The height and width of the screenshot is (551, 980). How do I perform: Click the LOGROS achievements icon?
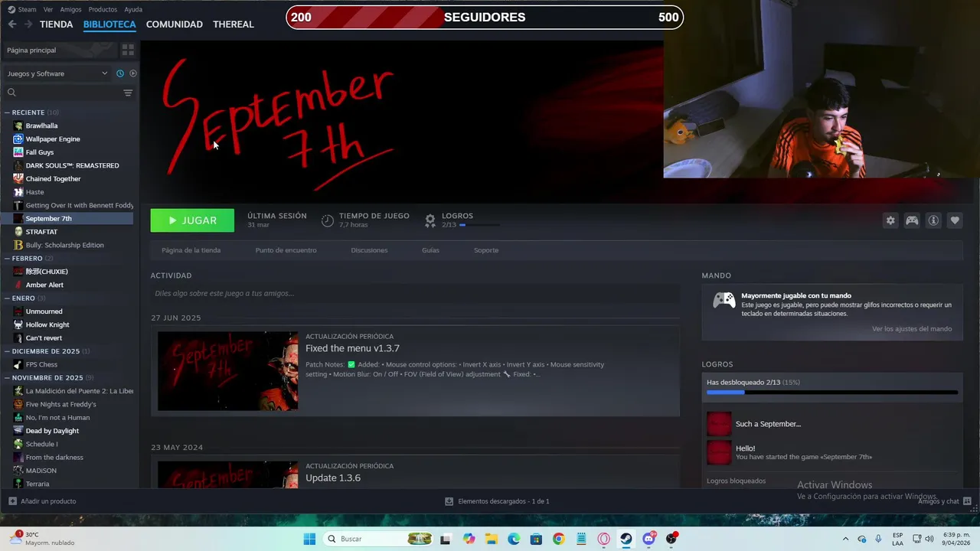tap(430, 220)
